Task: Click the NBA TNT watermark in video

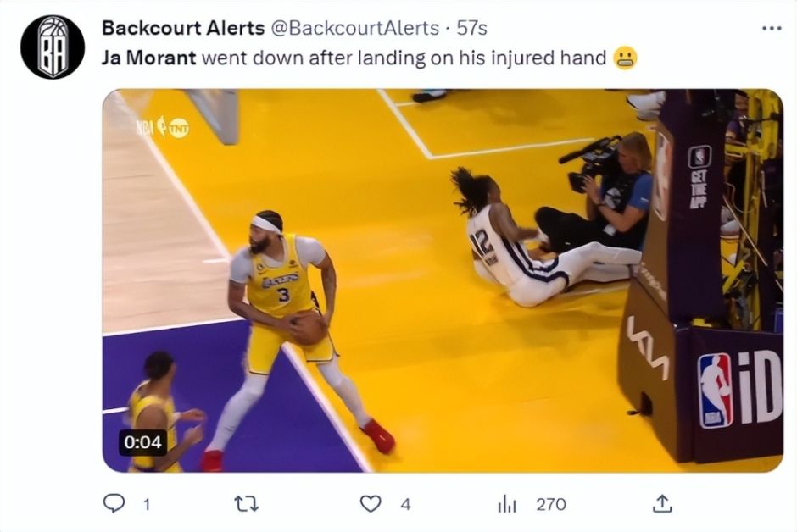Action: click(x=162, y=127)
